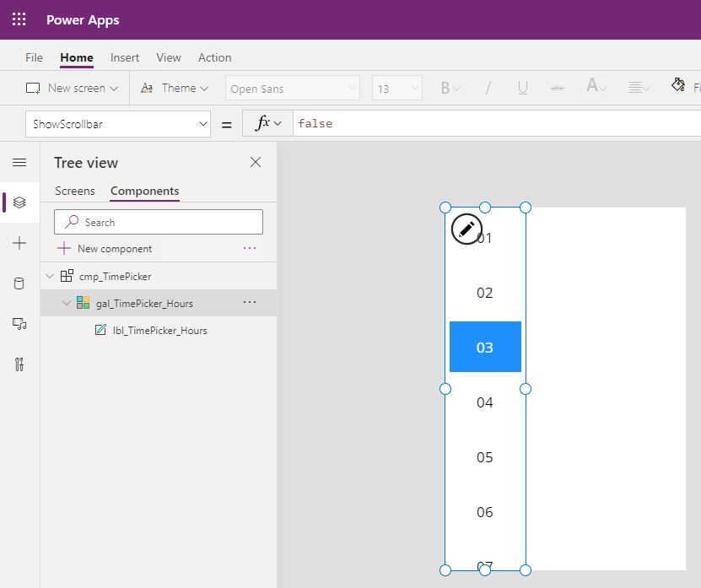
Task: Collapse the cmp_TimePicker tree node
Action: (x=50, y=276)
